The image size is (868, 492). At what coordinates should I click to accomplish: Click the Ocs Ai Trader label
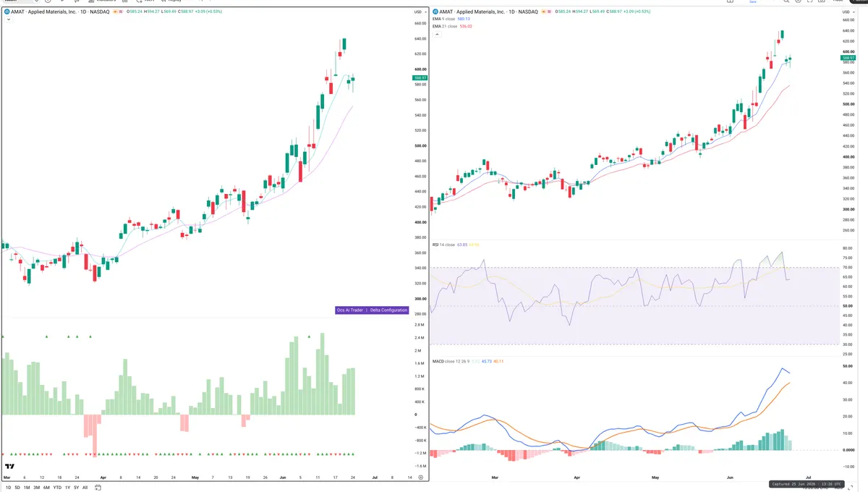pyautogui.click(x=350, y=310)
